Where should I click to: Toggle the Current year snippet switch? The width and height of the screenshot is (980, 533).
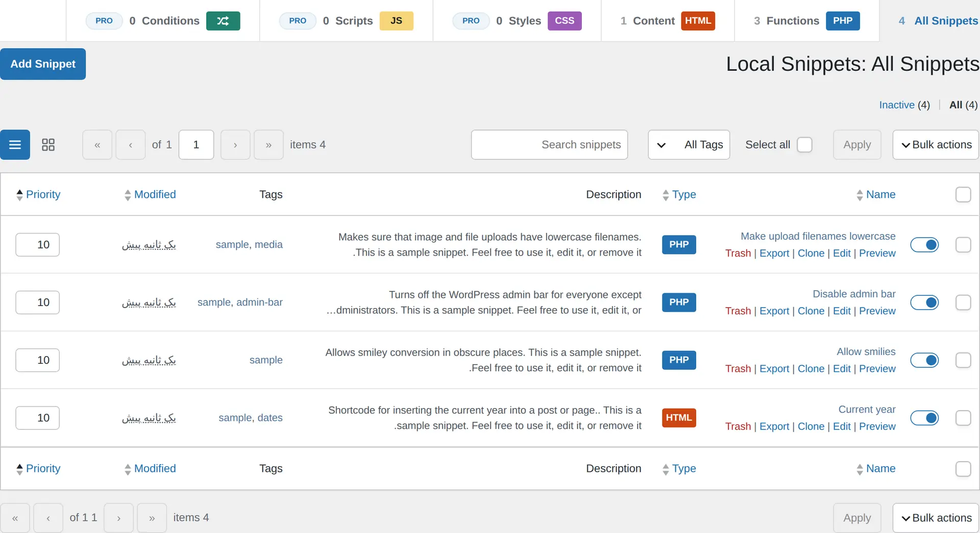click(924, 418)
